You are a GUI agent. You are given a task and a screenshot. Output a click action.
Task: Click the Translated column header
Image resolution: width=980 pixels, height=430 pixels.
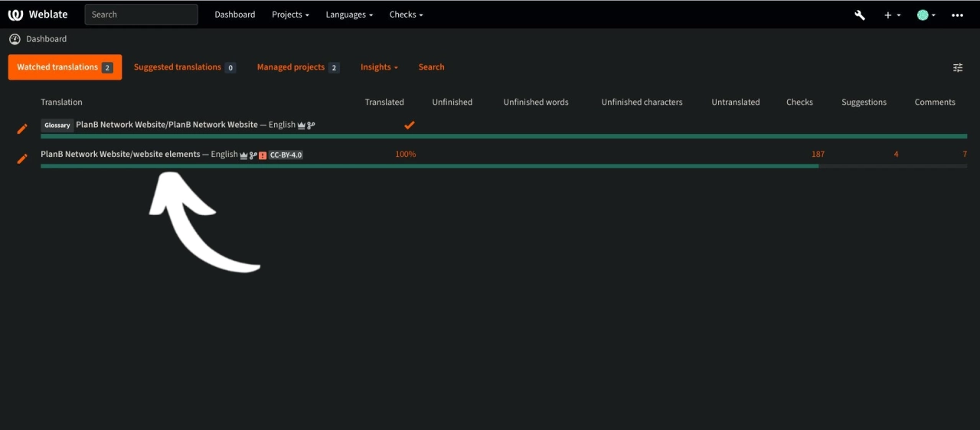click(384, 102)
